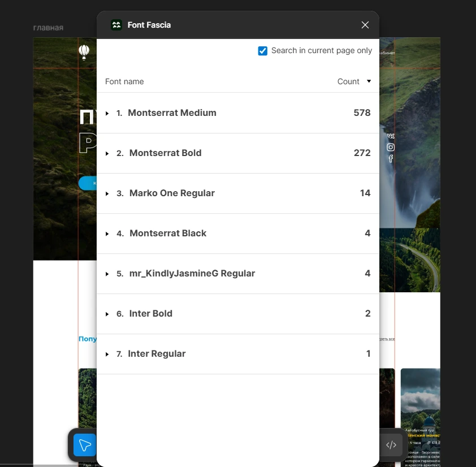
Task: Click the count value 578
Action: click(x=362, y=113)
